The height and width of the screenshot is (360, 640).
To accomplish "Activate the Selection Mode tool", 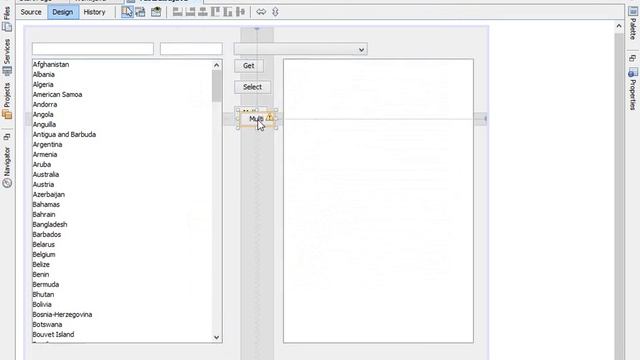I will (x=127, y=12).
